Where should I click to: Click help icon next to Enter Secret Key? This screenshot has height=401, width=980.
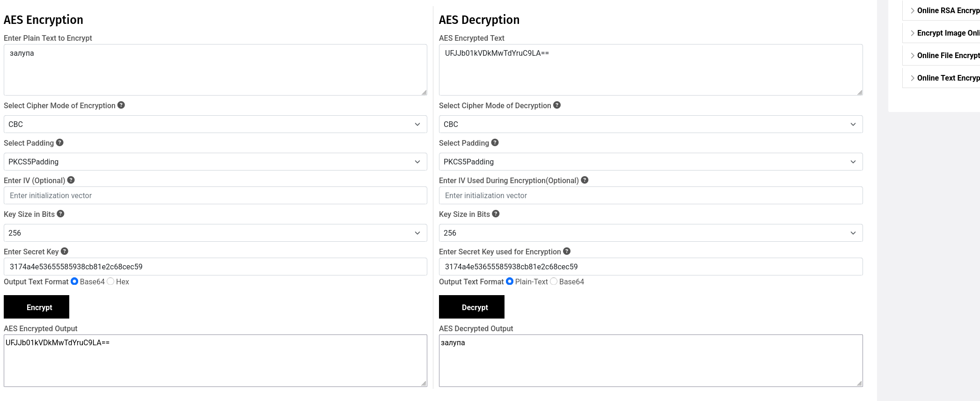[x=65, y=251]
